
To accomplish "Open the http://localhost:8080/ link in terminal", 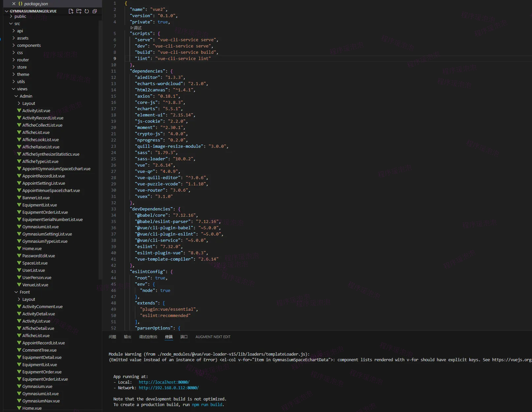I will click(164, 382).
